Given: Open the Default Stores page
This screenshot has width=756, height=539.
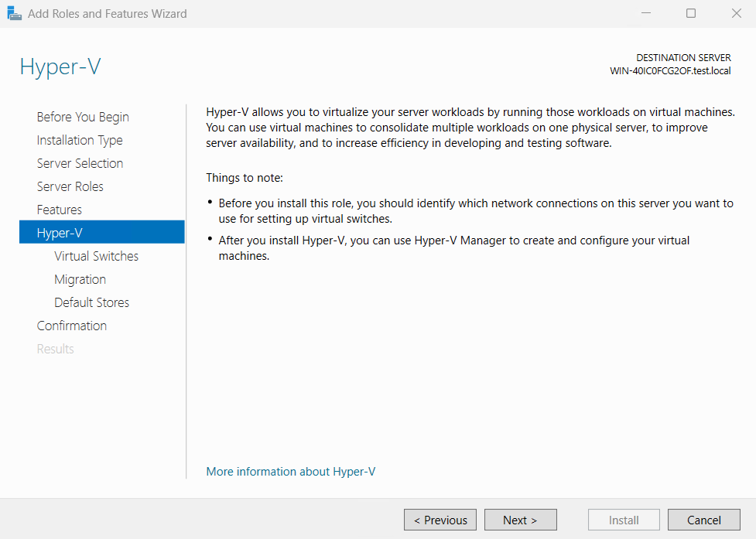Looking at the screenshot, I should point(92,302).
